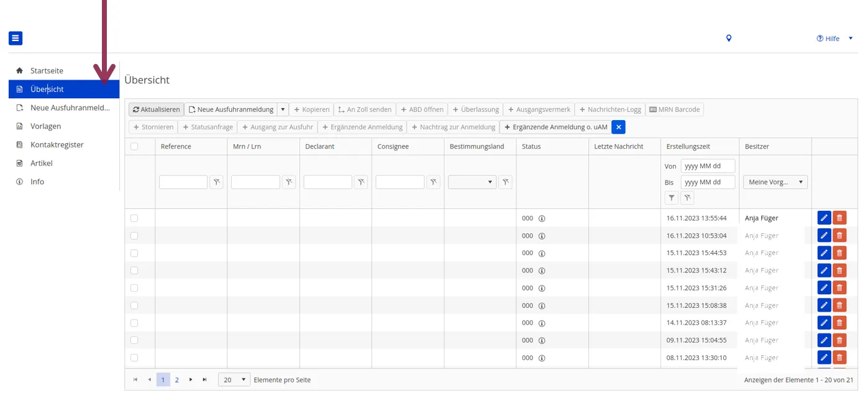The height and width of the screenshot is (395, 868).
Task: Clear the Reference column filter icon
Action: [x=216, y=182]
